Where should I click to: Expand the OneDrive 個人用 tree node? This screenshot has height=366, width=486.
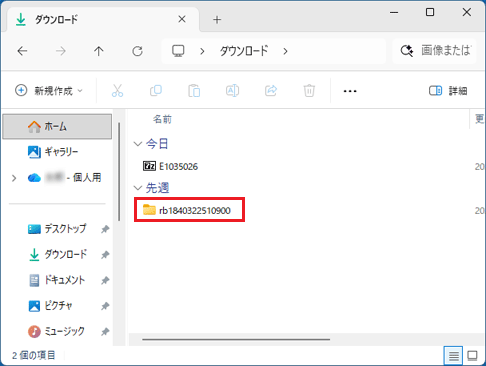pos(14,178)
